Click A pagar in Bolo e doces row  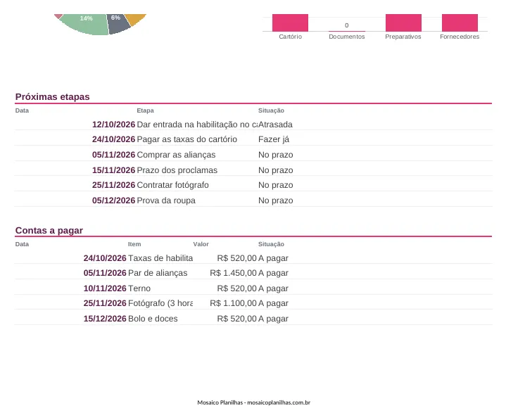click(x=273, y=319)
